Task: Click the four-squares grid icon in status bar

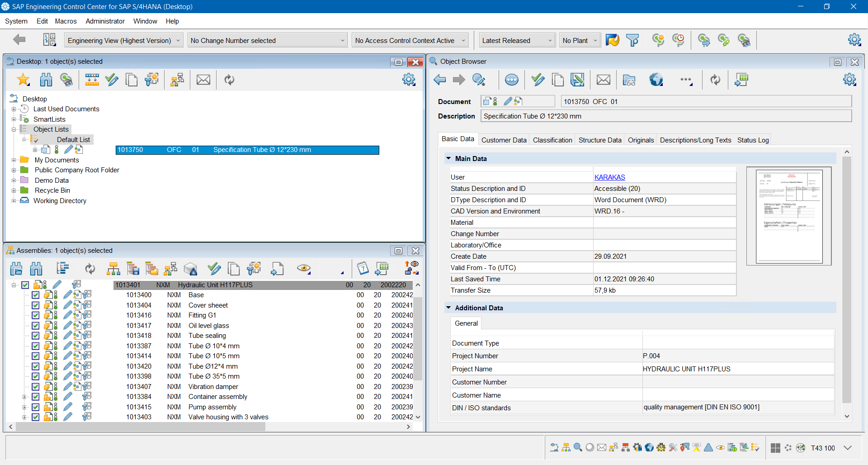Action: tap(775, 448)
